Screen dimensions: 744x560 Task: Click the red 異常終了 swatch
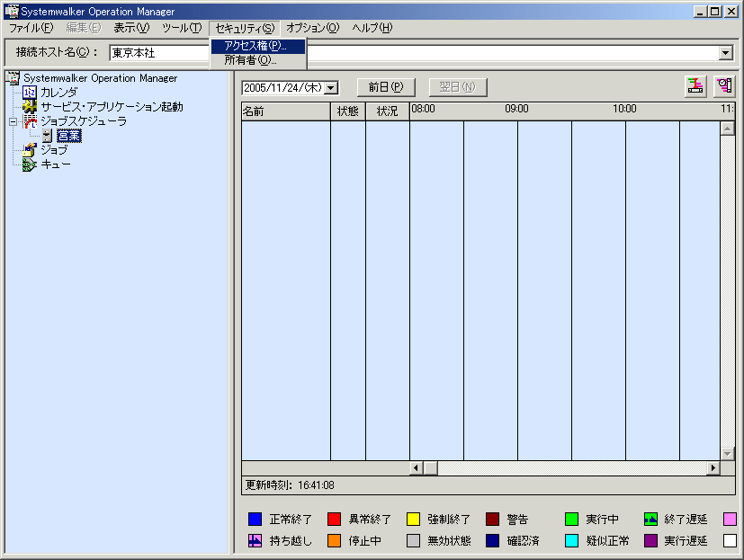334,520
